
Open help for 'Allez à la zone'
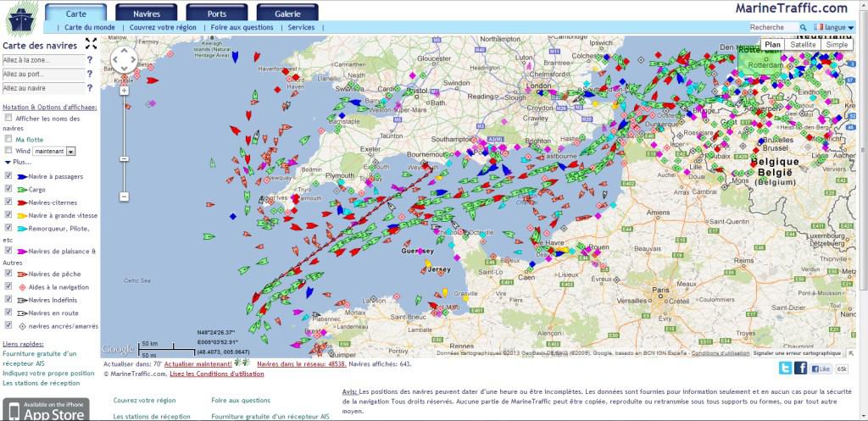[90, 60]
